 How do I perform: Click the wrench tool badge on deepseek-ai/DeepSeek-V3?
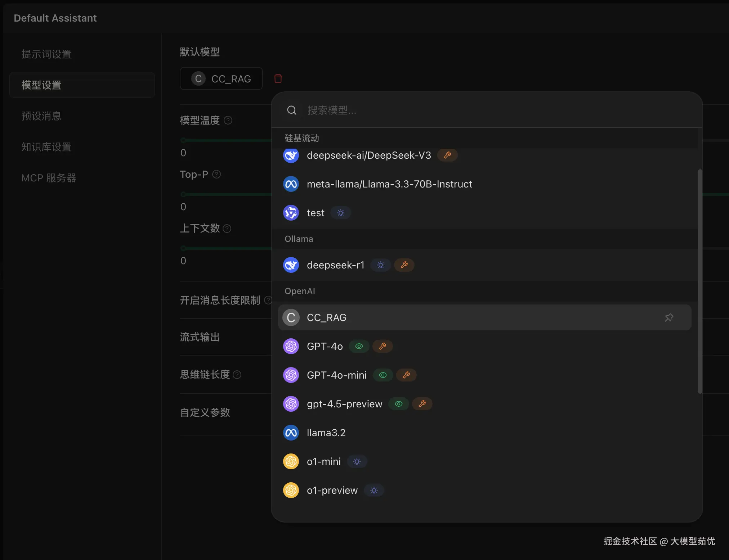pyautogui.click(x=447, y=155)
